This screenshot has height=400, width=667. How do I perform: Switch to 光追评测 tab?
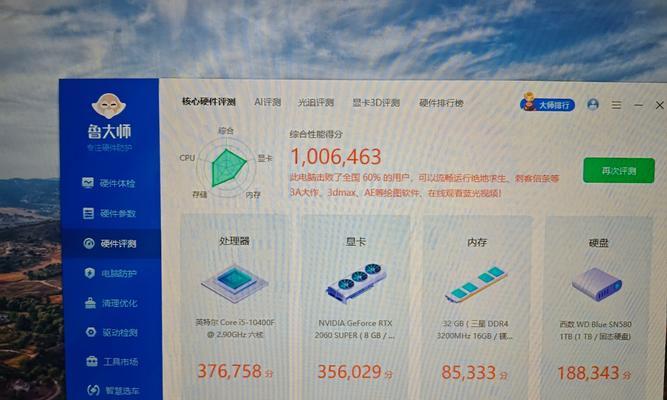click(x=316, y=103)
